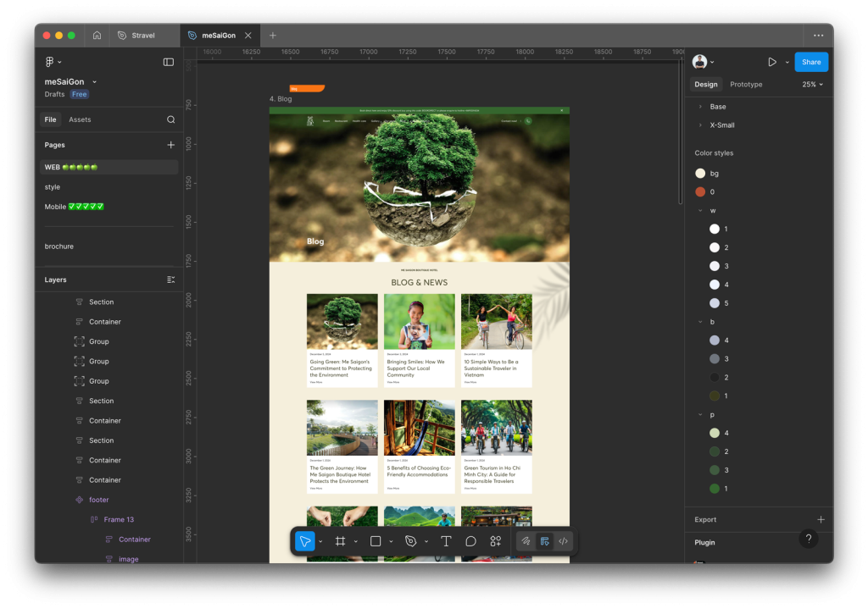Open the Assets tab
The height and width of the screenshot is (609, 868).
[80, 119]
